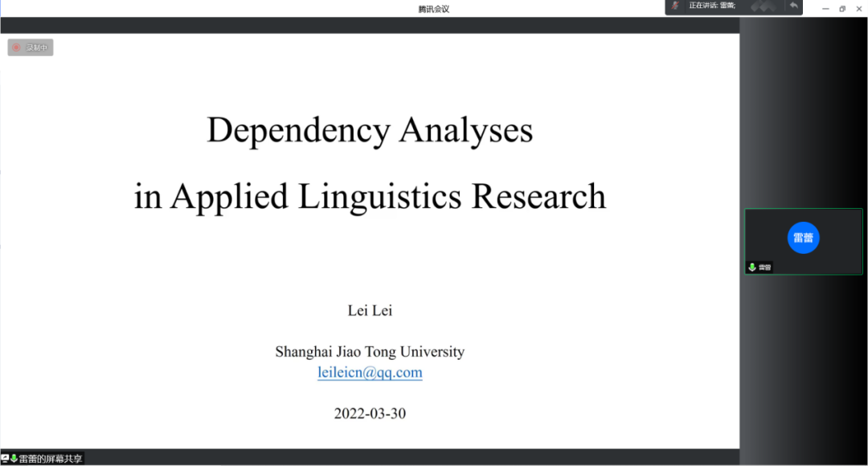Click the green mic icon in bottom-left share label
Screen dimensions: 868x466
click(14, 458)
